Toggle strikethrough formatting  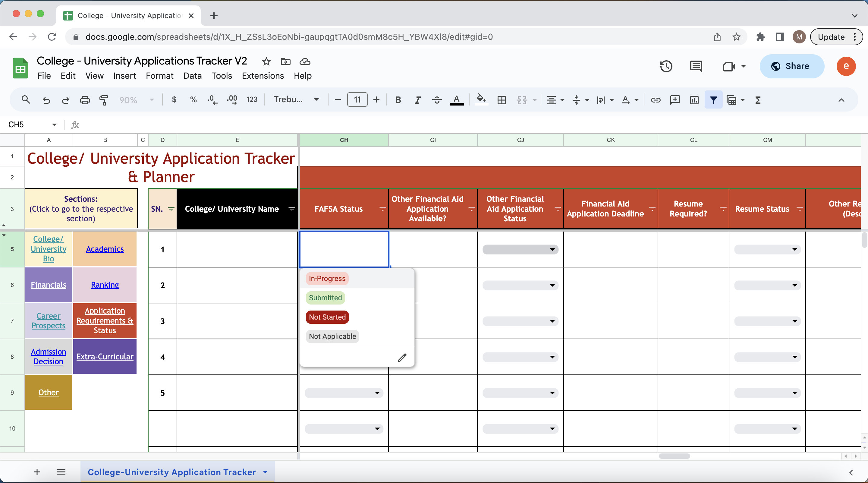[x=437, y=100]
